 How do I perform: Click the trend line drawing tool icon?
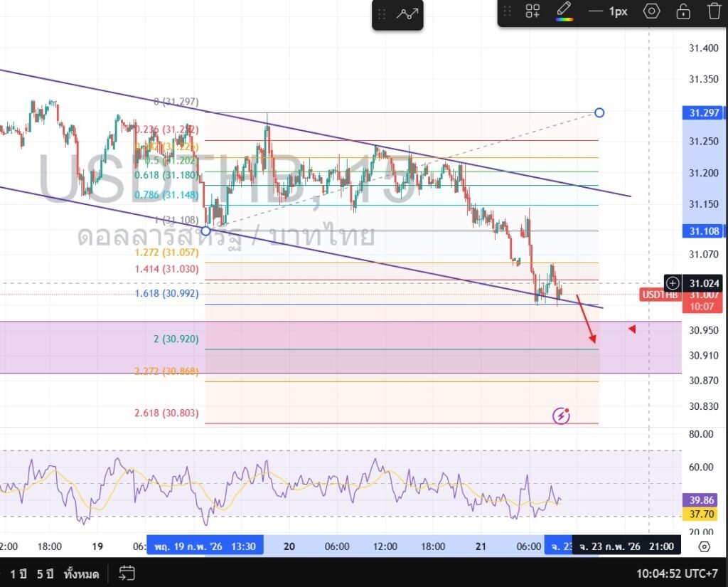coord(408,14)
